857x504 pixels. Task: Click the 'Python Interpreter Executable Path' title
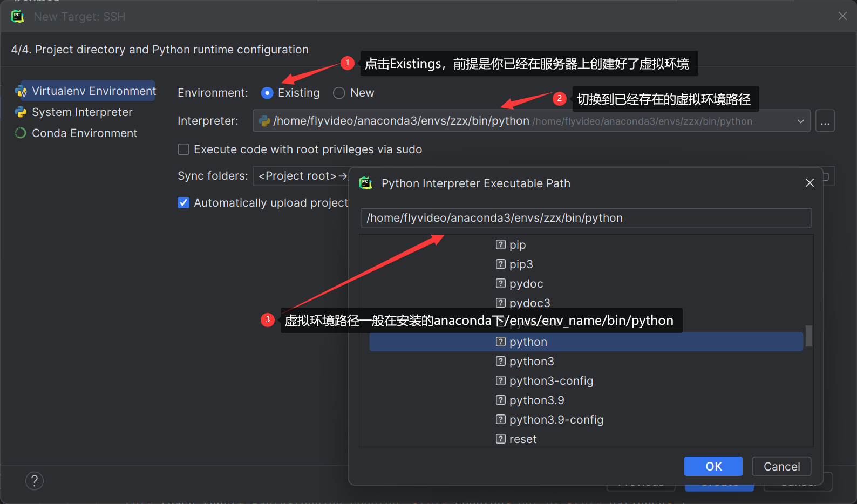(x=475, y=183)
